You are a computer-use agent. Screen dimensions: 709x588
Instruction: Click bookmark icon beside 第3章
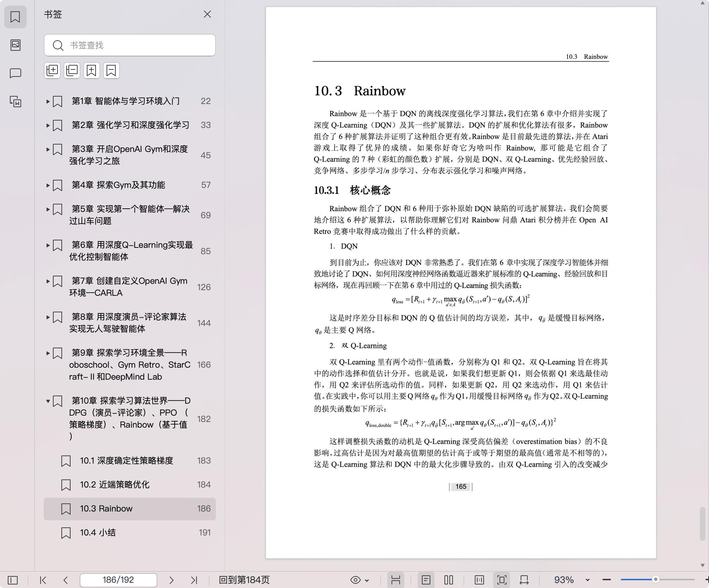(57, 149)
